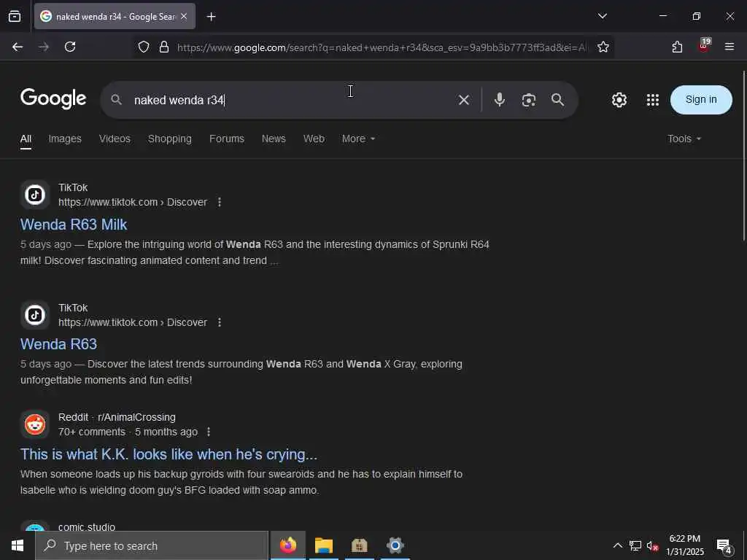Go back to the previous page

tap(18, 47)
